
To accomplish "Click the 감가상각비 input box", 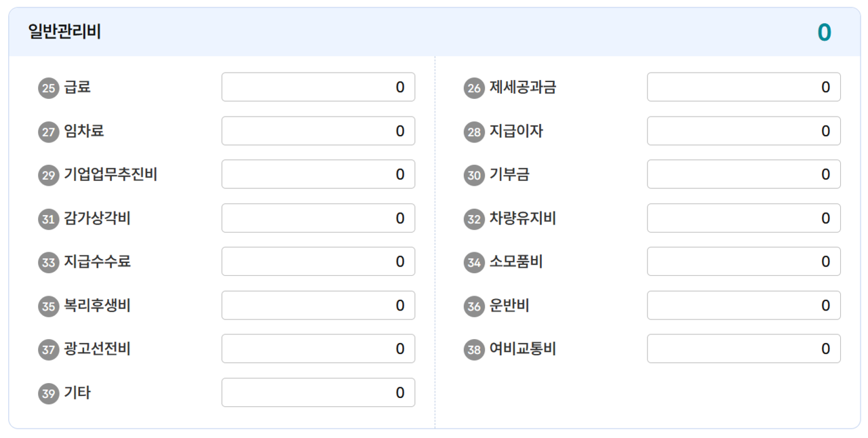I will 318,218.
